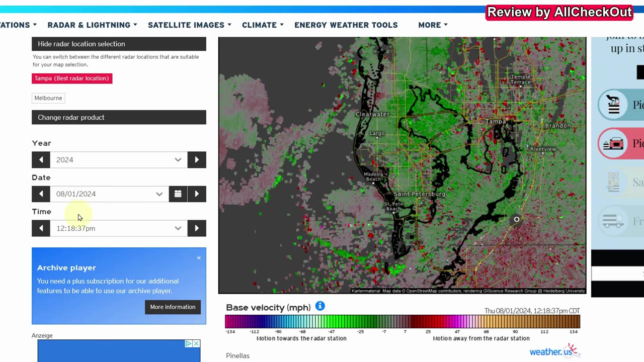Click Riverview label on radar map
Image resolution: width=644 pixels, height=362 pixels.
pyautogui.click(x=543, y=149)
